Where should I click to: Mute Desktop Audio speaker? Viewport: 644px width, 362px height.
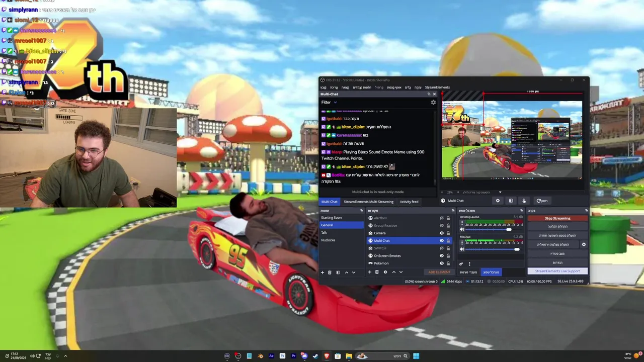pyautogui.click(x=462, y=229)
